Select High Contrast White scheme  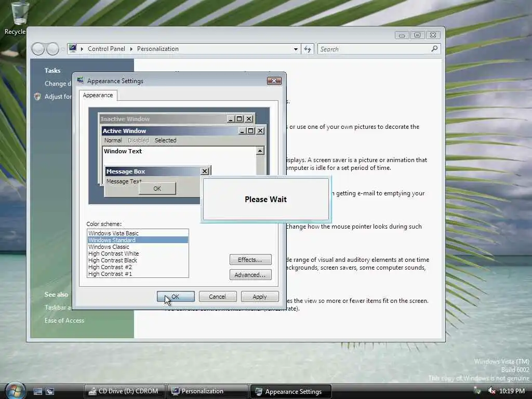[137, 254]
